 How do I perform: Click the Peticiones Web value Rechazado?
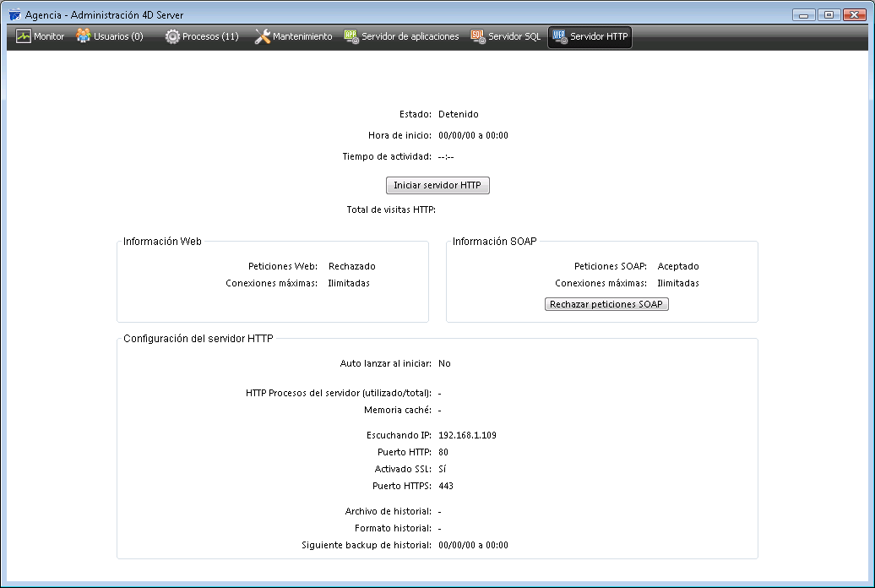point(351,266)
